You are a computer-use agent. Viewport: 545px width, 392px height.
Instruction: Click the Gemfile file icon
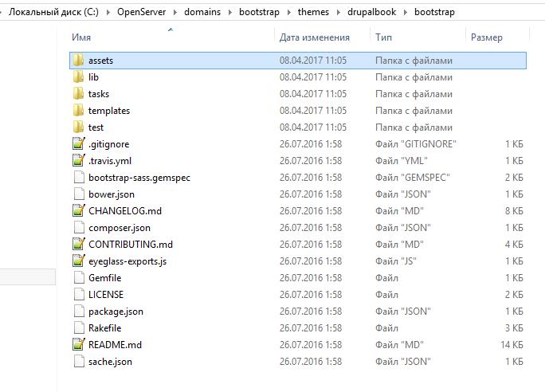79,277
